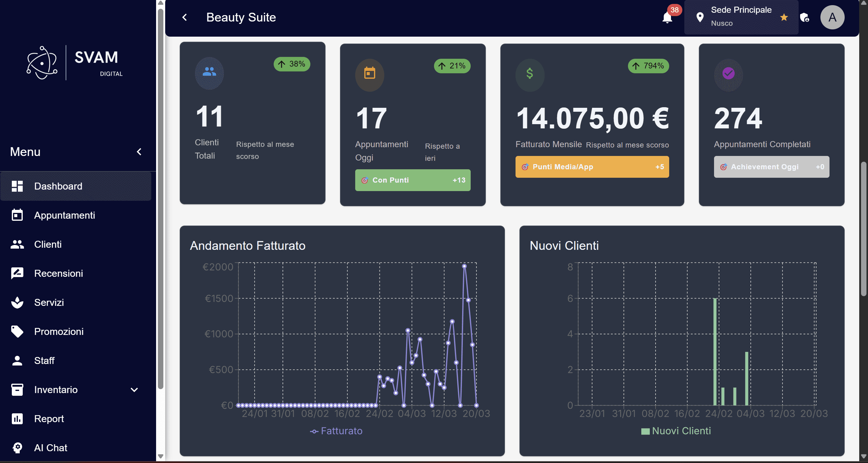The image size is (868, 463).
Task: Click the 'Punti Media/App +5' badge
Action: coord(592,167)
